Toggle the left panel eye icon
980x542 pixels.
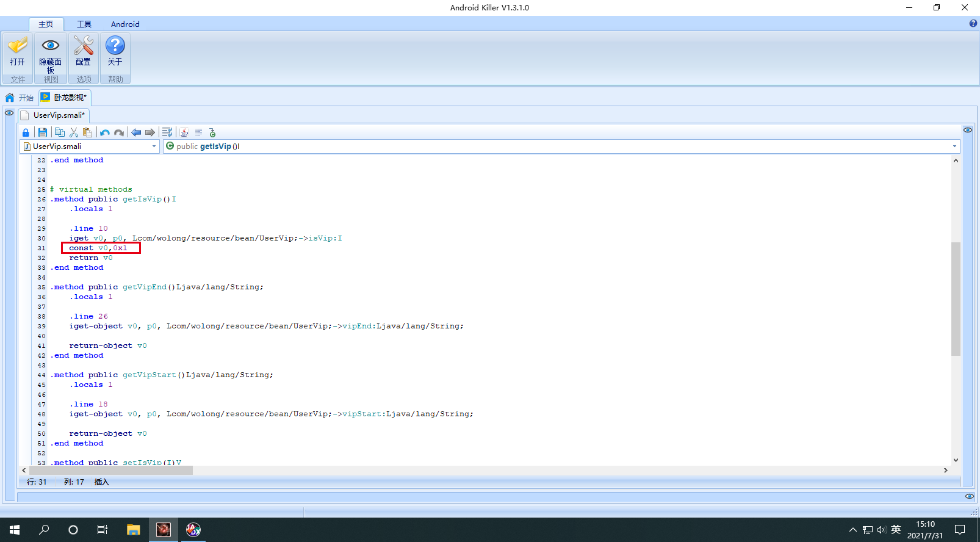pos(9,113)
